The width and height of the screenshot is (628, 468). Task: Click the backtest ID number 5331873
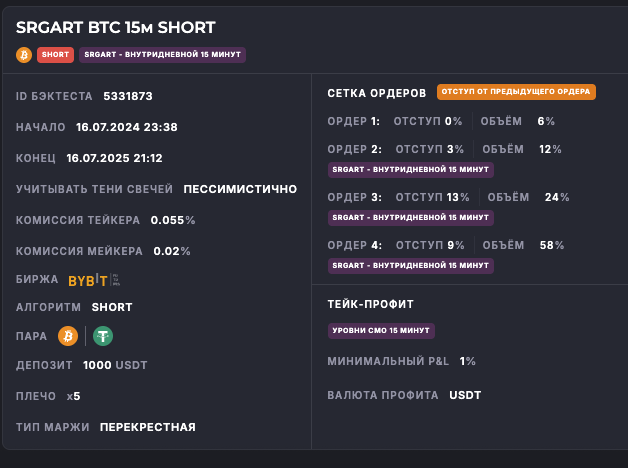128,96
